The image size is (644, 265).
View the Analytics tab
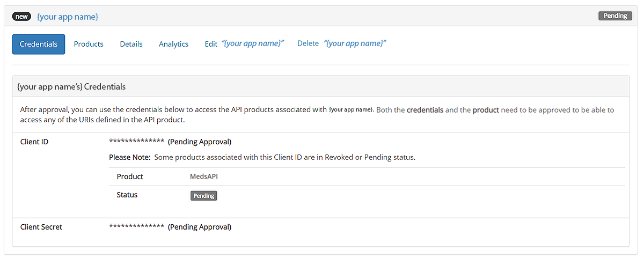point(173,44)
